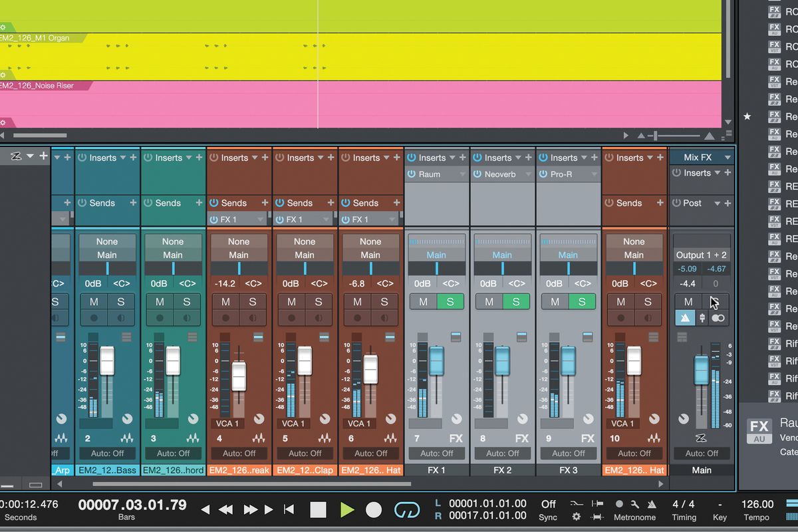Click the star favorites icon in the browser
Viewport: 798px width, 532px height.
(x=747, y=117)
